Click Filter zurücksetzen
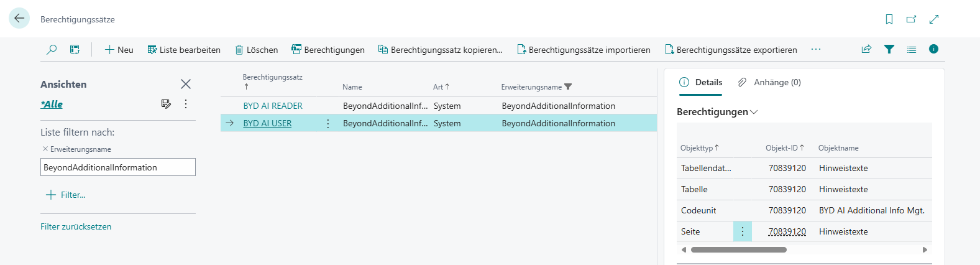The height and width of the screenshot is (265, 980). [x=76, y=226]
